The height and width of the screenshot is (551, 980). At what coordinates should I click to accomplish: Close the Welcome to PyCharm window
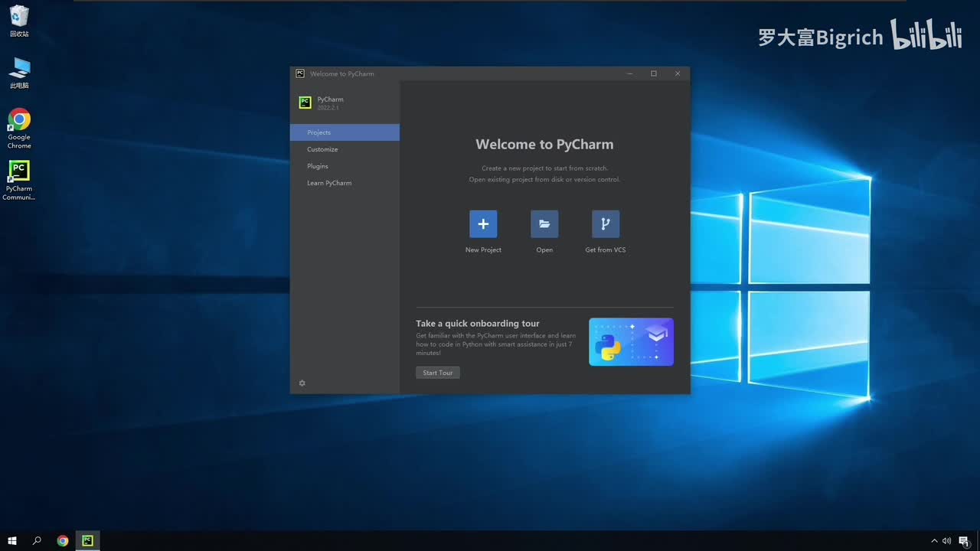(x=678, y=73)
